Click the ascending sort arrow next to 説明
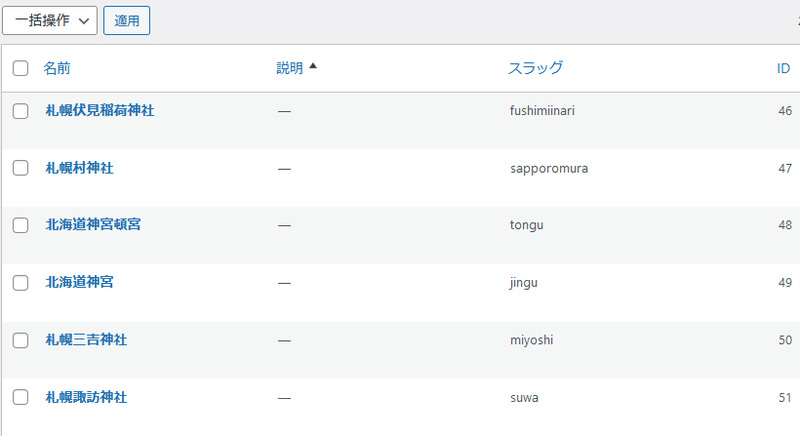 (313, 66)
